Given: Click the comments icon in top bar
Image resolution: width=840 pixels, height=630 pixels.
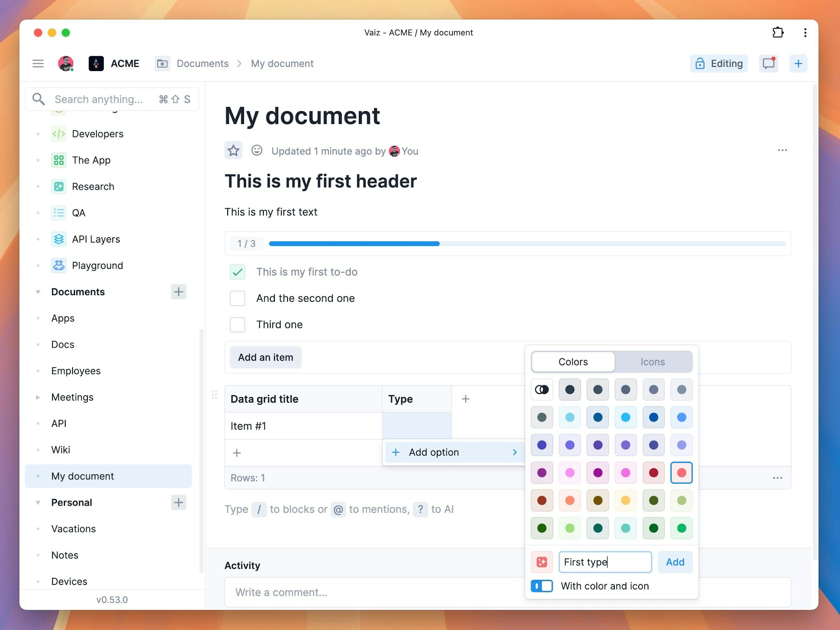Looking at the screenshot, I should click(769, 64).
